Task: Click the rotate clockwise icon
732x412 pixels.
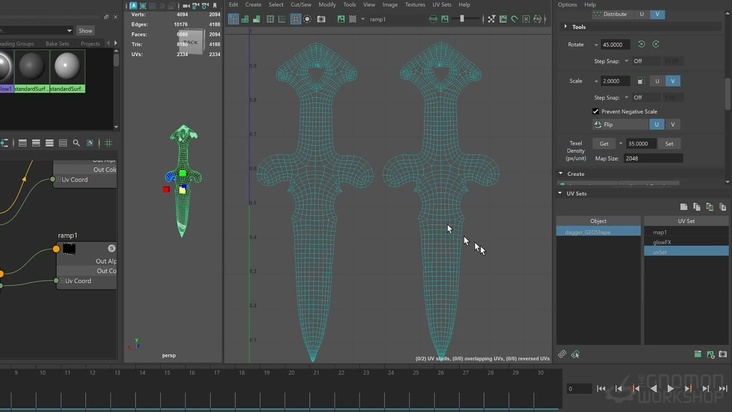Action: coord(656,44)
